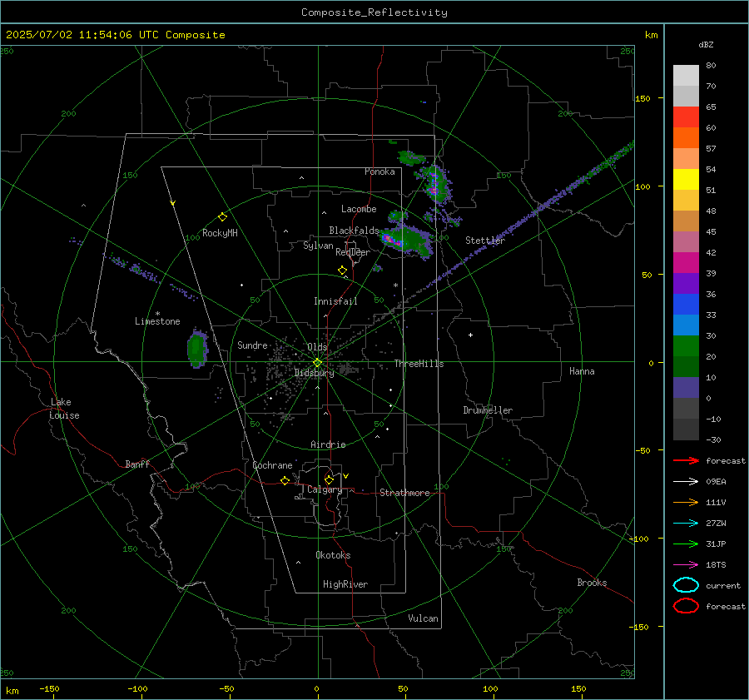This screenshot has width=749, height=700.
Task: Click the yellow 51 dBZ color swatch
Action: [686, 179]
